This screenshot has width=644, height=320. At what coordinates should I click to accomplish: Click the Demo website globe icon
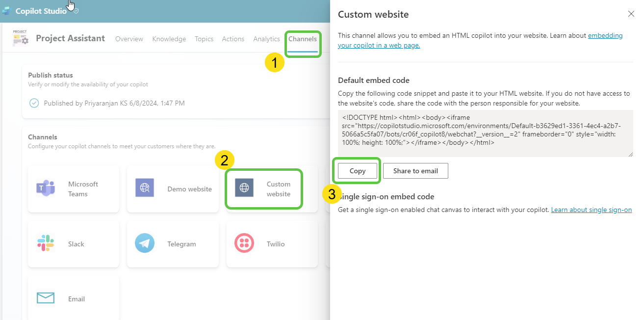click(x=145, y=188)
